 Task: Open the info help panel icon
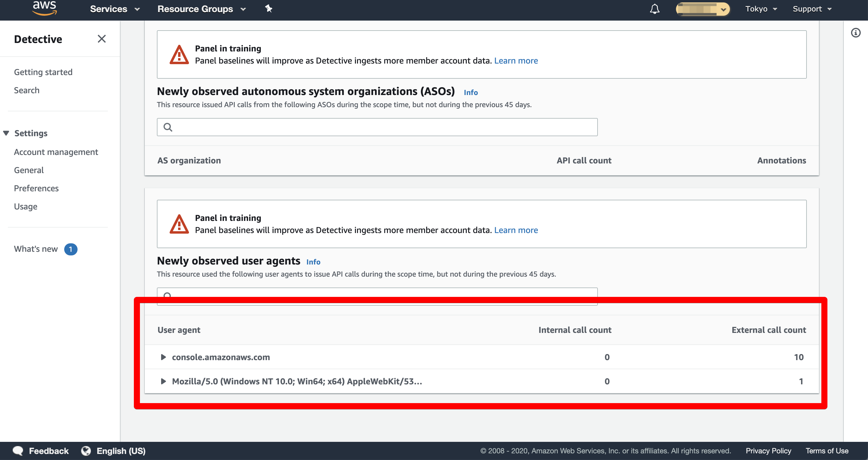point(856,33)
